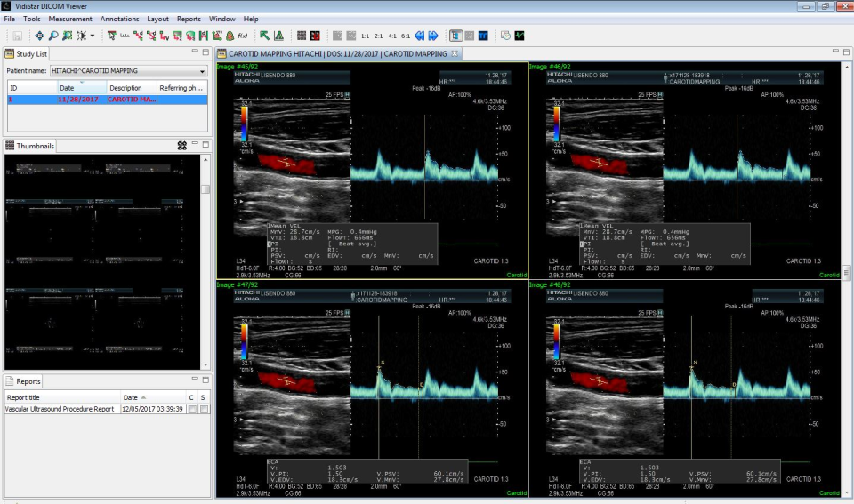Click the scroll-down arrow in thumbnails panel
The height and width of the screenshot is (504, 854).
coord(205,365)
